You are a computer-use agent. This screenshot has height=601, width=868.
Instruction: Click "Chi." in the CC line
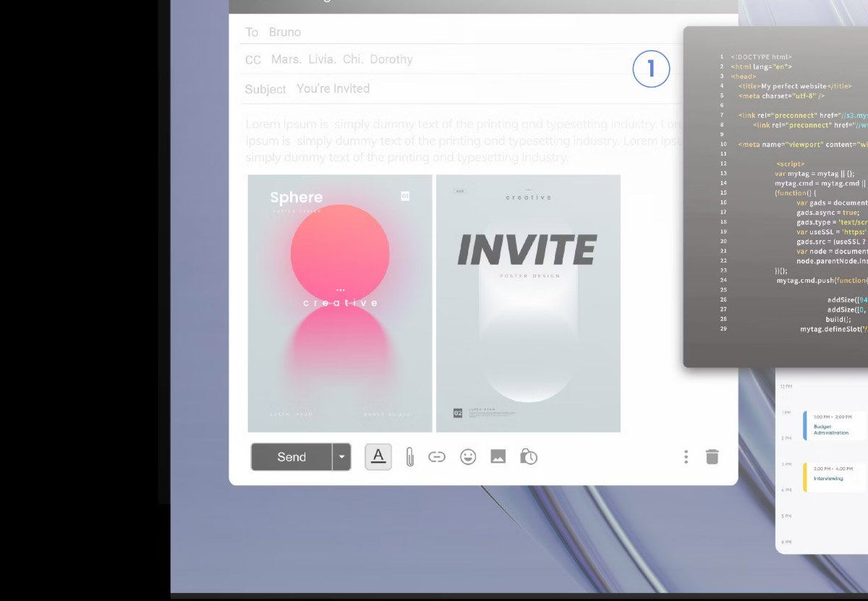(x=353, y=59)
